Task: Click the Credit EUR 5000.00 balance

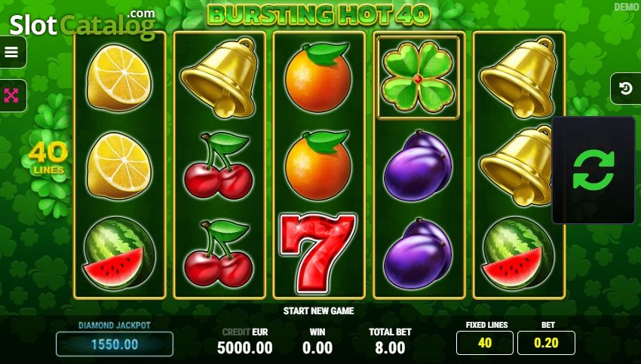Action: click(244, 347)
